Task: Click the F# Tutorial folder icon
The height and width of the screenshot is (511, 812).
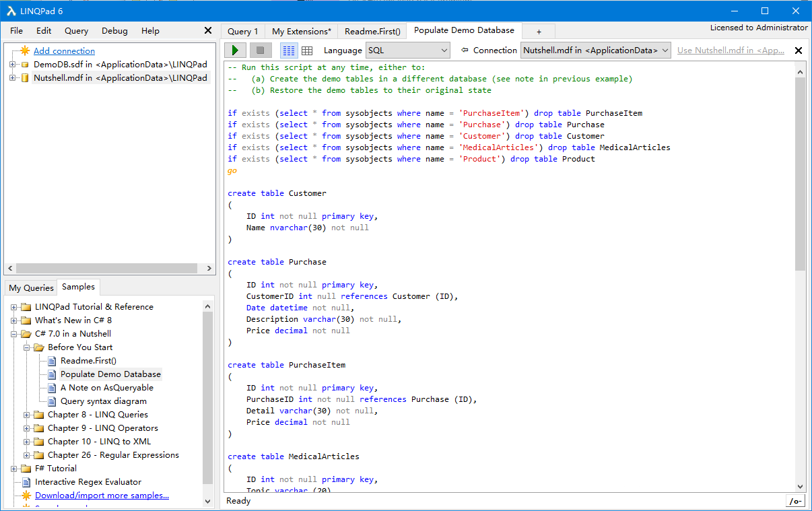Action: pos(26,469)
